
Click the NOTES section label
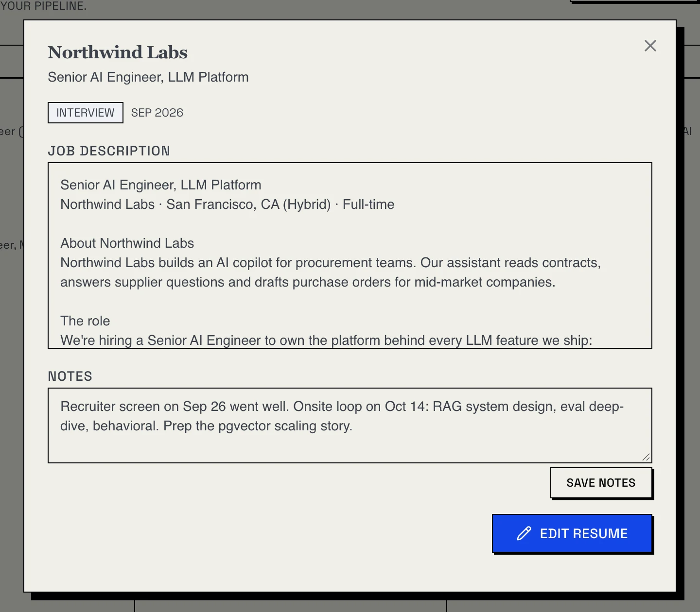click(70, 376)
